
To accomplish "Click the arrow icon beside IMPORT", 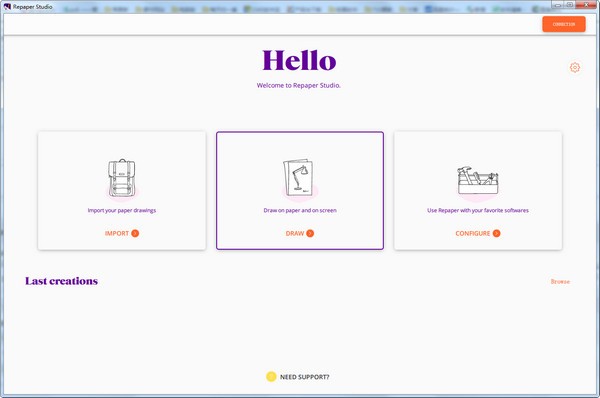I will [x=135, y=233].
